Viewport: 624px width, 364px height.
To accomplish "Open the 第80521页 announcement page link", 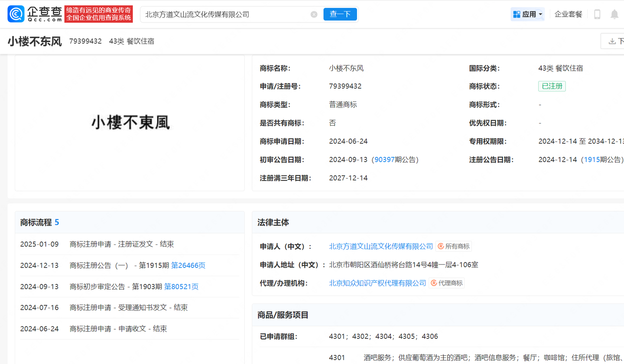I will coord(181,286).
